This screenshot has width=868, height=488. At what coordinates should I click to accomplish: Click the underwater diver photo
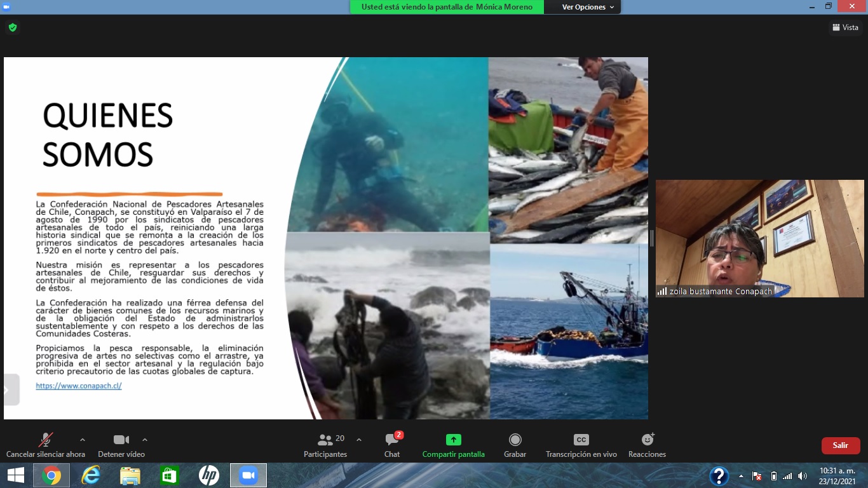tap(388, 145)
